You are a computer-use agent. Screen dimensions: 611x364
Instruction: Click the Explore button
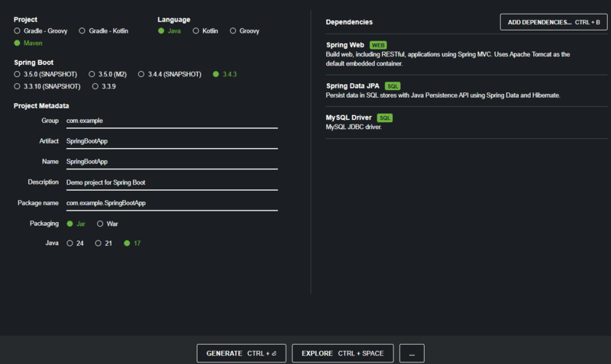(342, 353)
